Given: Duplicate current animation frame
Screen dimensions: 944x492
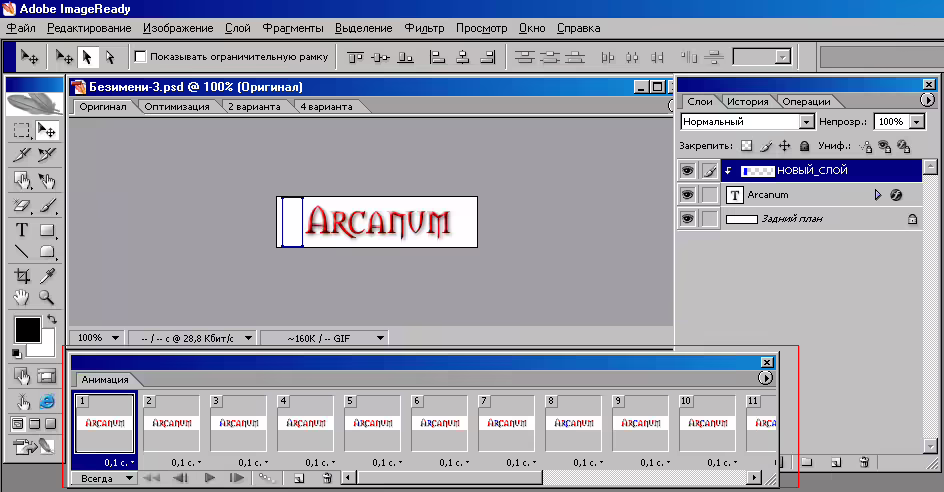Looking at the screenshot, I should [x=299, y=478].
